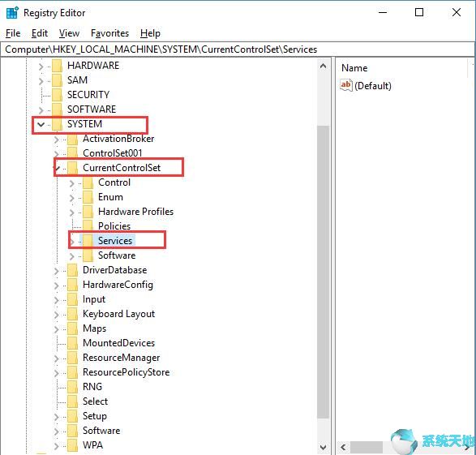This screenshot has height=455, width=476.
Task: Expand the ActivationBroker key
Action: tap(57, 140)
